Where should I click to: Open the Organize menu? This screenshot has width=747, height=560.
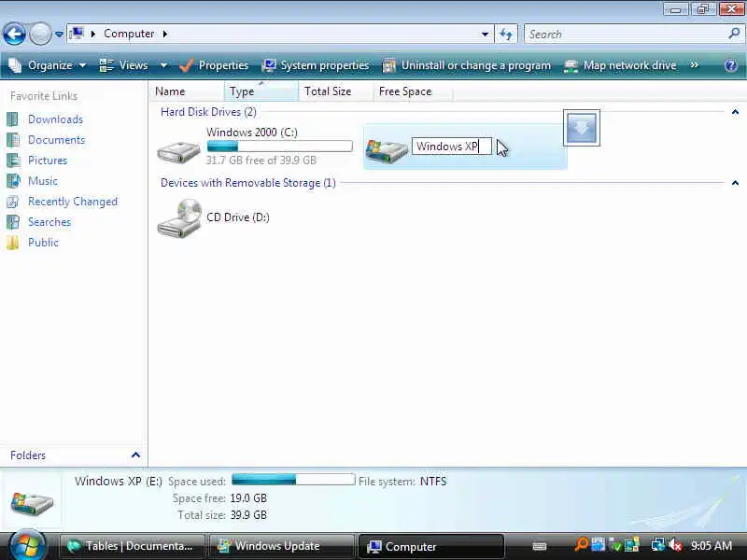click(x=48, y=65)
